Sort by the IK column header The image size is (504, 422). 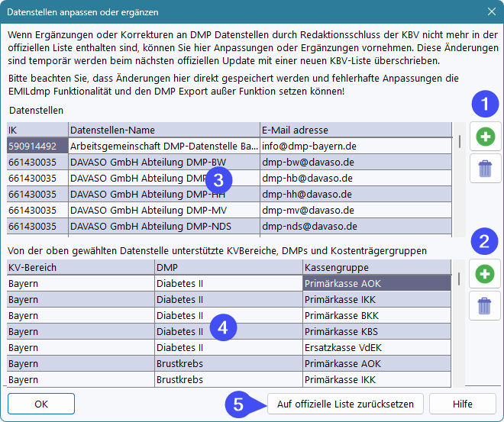tap(37, 129)
